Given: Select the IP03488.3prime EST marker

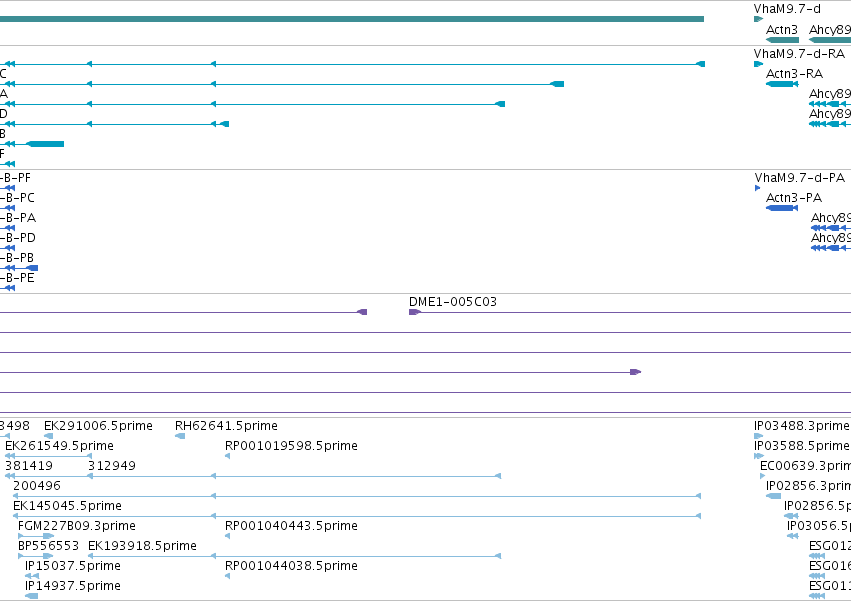Looking at the screenshot, I should pos(759,436).
